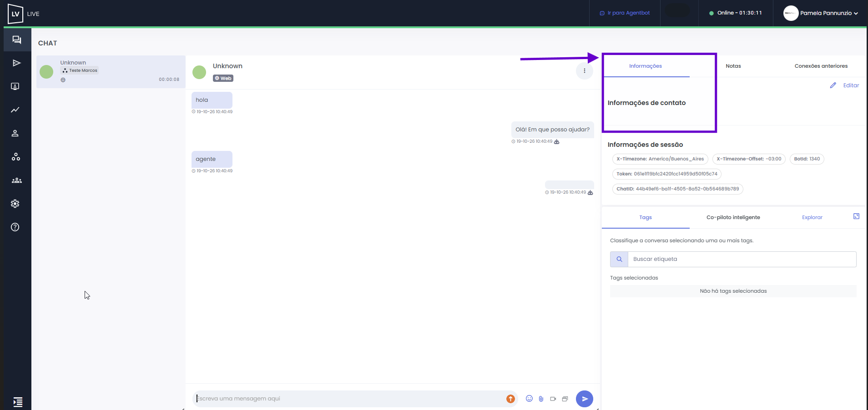Click the help question mark icon

point(15,227)
